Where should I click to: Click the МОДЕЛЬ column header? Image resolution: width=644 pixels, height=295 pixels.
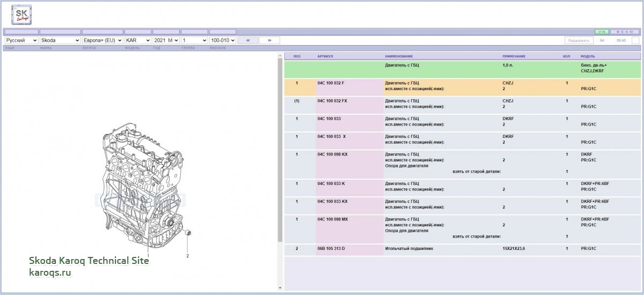(x=588, y=56)
